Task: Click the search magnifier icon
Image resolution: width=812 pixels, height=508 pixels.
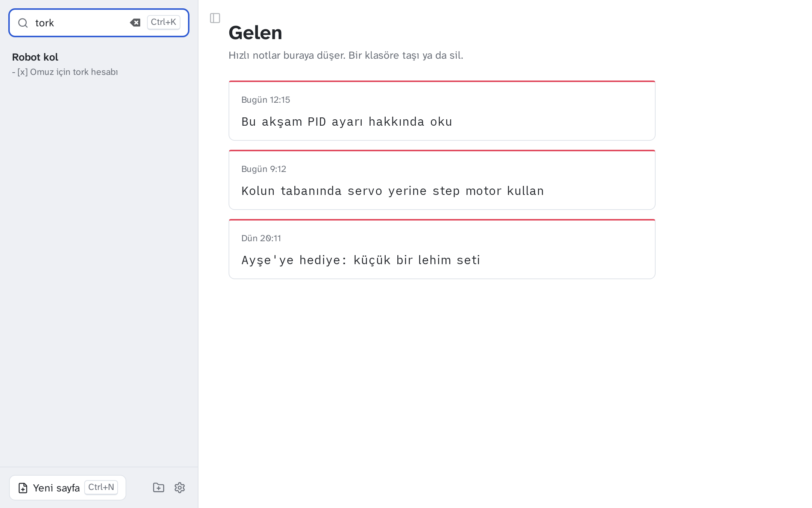Action: tap(23, 23)
